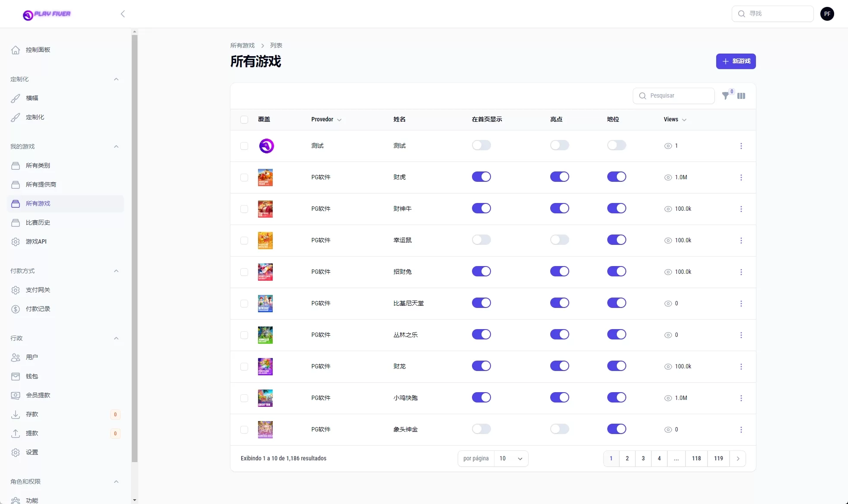Open 钱包 in sidebar
848x504 pixels.
[x=66, y=376]
